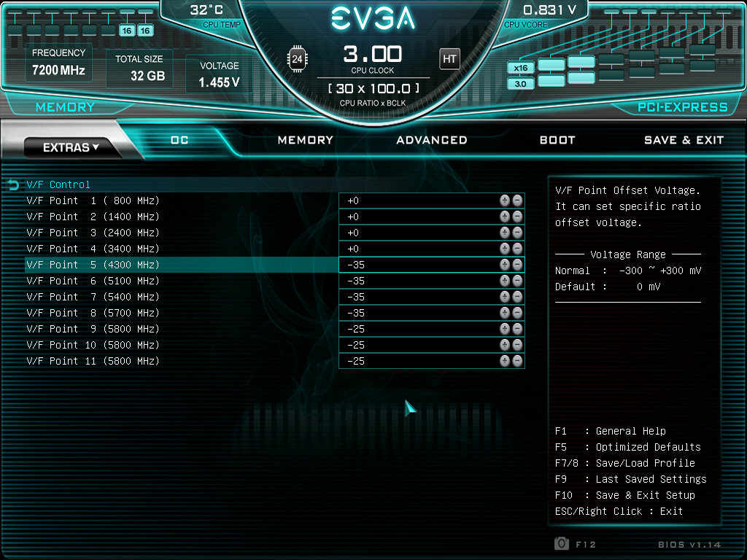Select V/F Point 2 (1400 MHz) offset field
This screenshot has width=747, height=560.
pyautogui.click(x=432, y=217)
